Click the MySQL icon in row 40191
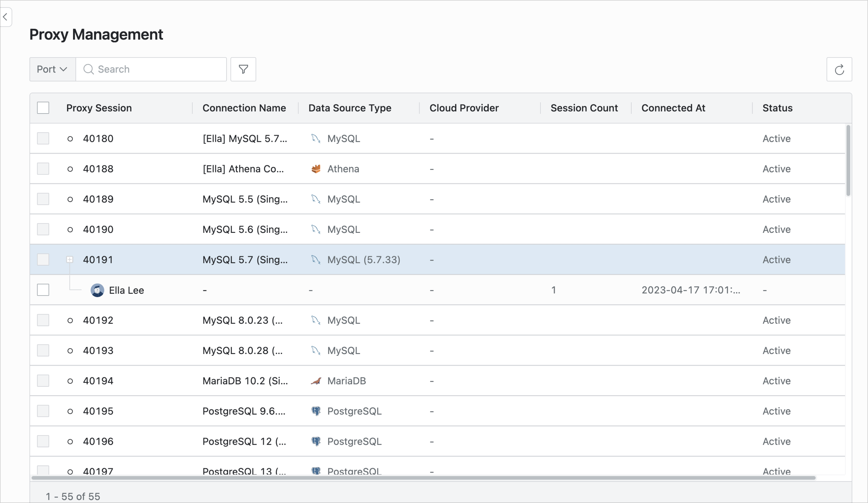Viewport: 868px width, 503px height. 316,259
